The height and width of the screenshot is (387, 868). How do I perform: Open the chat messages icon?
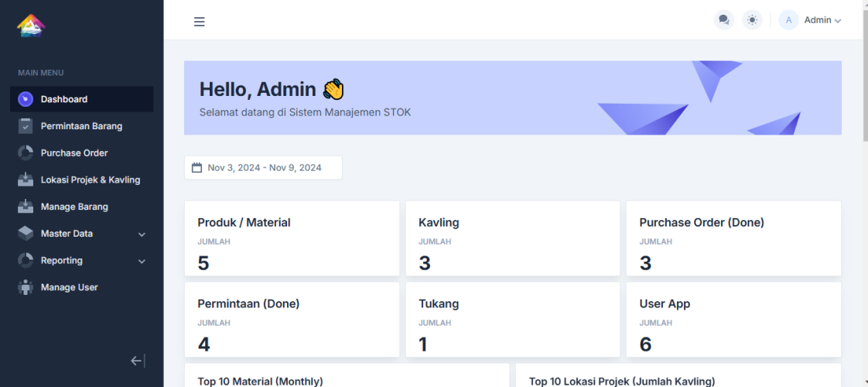[x=723, y=20]
